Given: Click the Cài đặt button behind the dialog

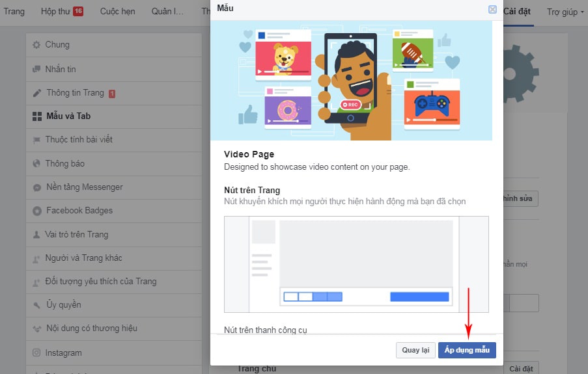Looking at the screenshot, I should click(x=520, y=368).
